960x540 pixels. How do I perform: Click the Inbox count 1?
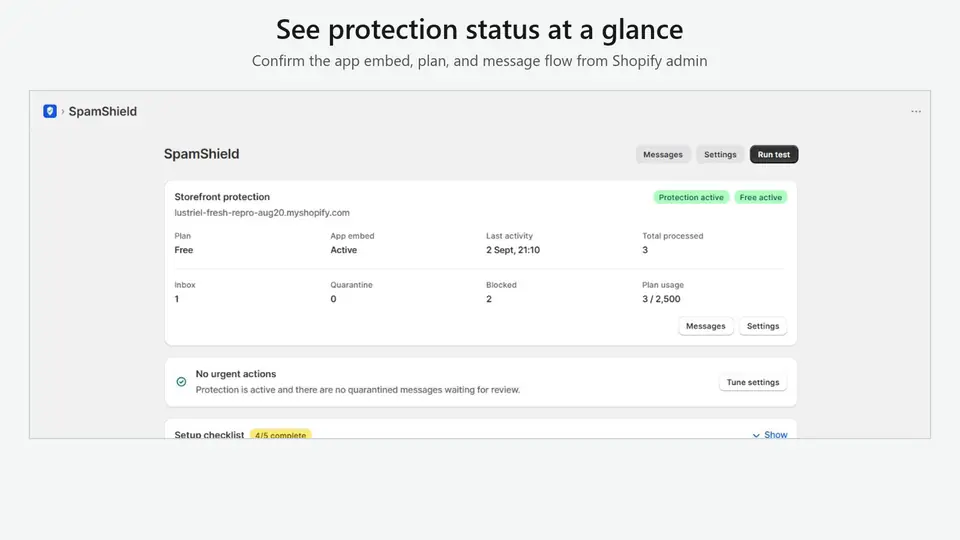click(176, 299)
